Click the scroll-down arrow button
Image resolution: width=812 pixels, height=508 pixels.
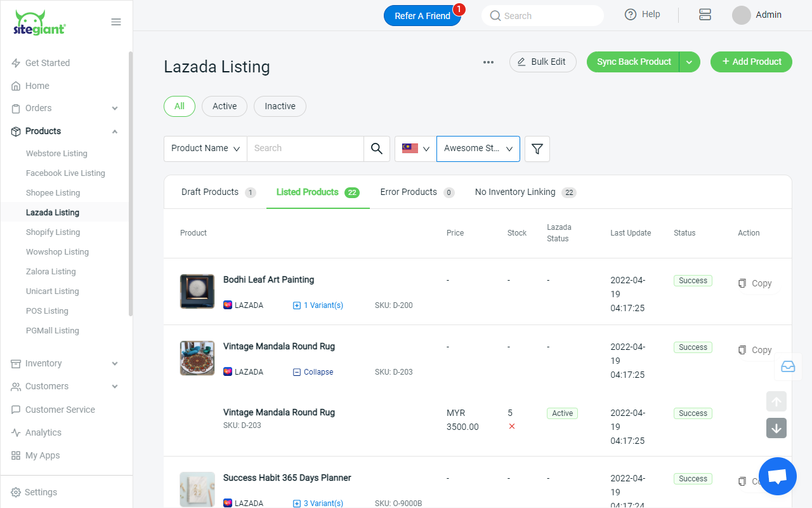pyautogui.click(x=776, y=428)
